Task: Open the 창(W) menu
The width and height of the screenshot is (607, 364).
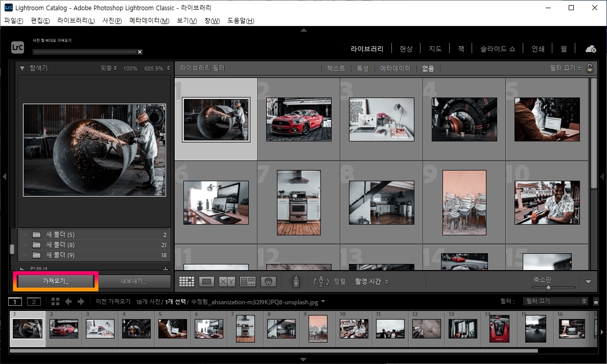Action: (x=212, y=20)
